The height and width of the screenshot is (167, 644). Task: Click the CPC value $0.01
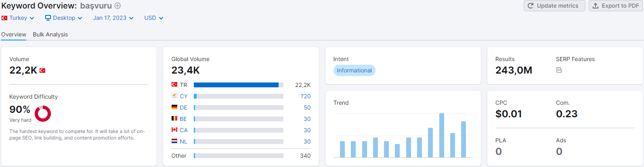tap(509, 114)
